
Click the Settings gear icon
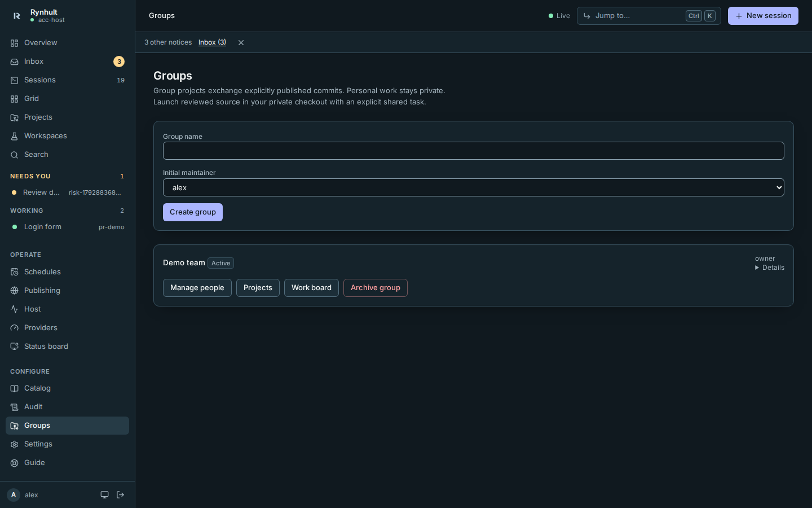pyautogui.click(x=15, y=444)
